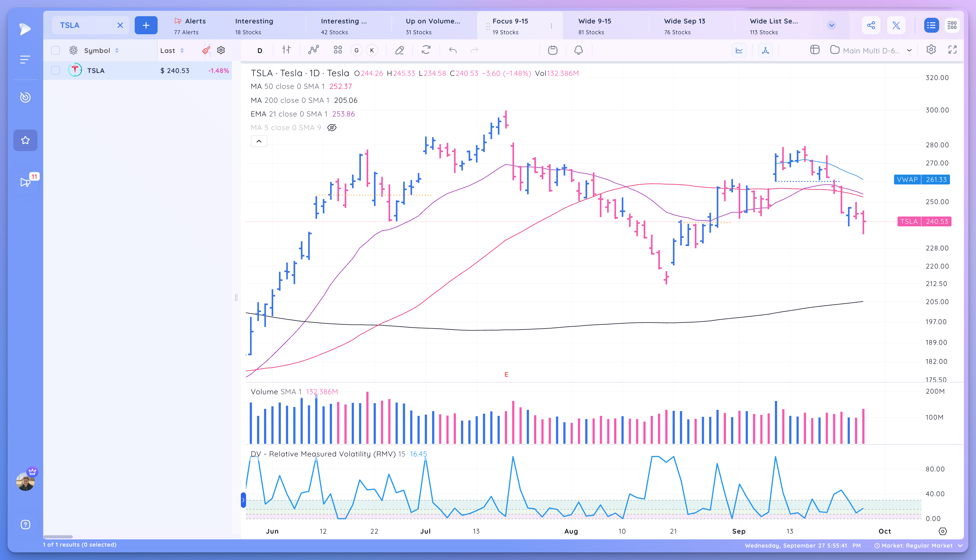This screenshot has height=560, width=976.
Task: Sort by the Last column
Action: (172, 50)
